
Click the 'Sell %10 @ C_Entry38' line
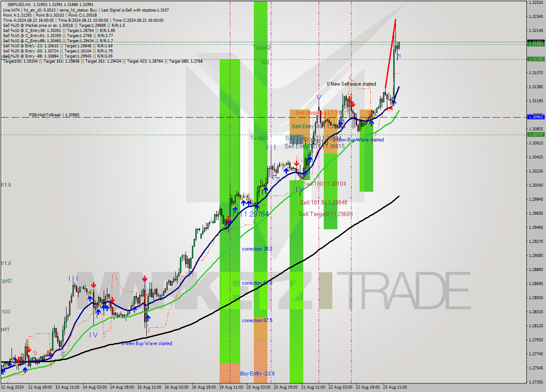point(58,30)
